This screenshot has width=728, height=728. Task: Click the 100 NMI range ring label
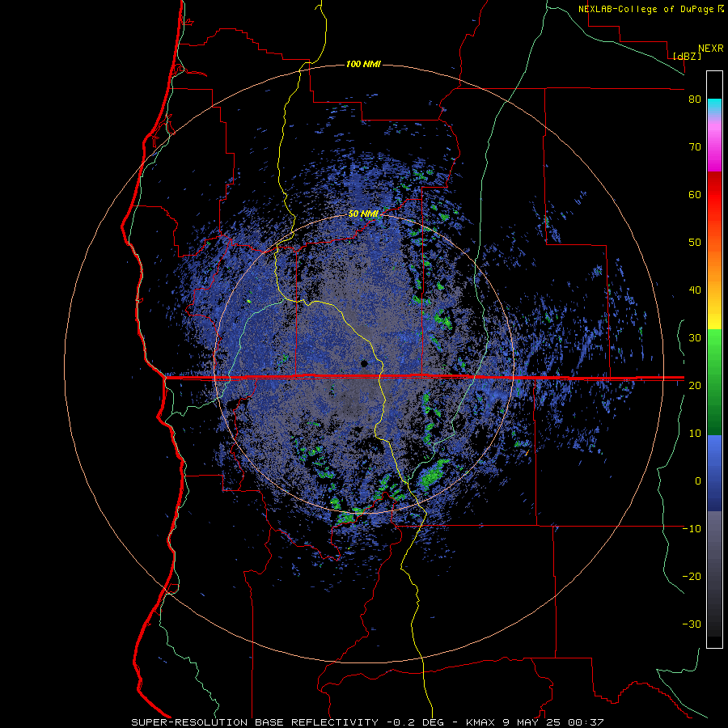363,64
